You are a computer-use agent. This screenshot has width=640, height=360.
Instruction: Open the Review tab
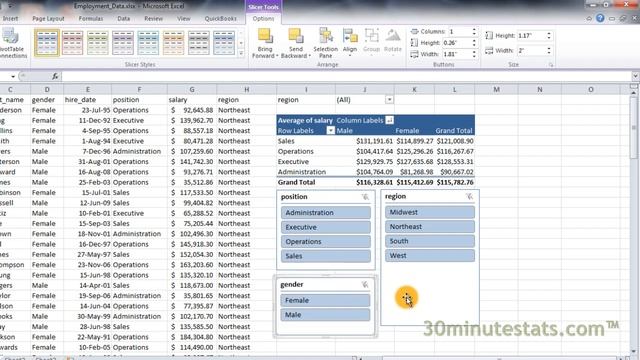coord(153,19)
